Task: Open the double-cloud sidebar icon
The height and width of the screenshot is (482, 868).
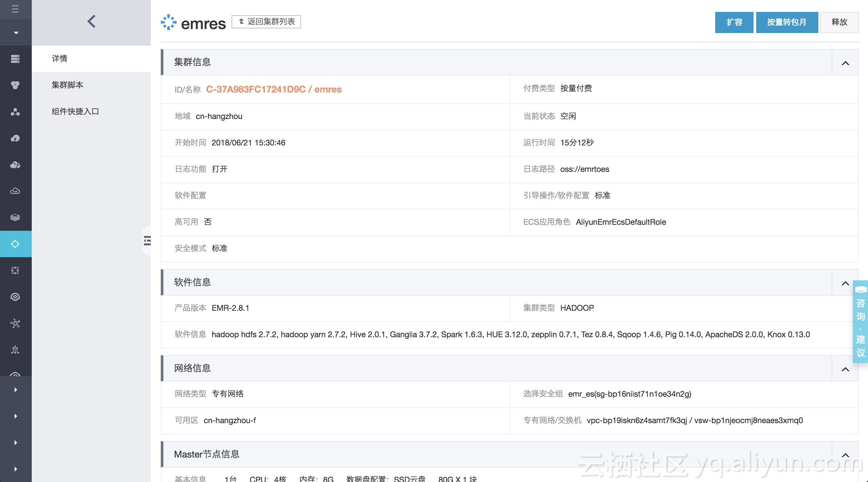Action: coord(15,165)
